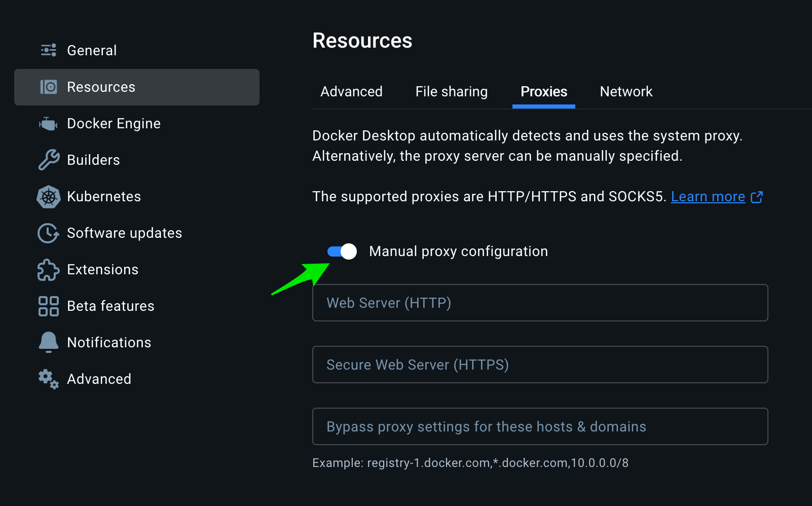Click the Manual proxy configuration label
The width and height of the screenshot is (812, 506).
[x=459, y=251]
